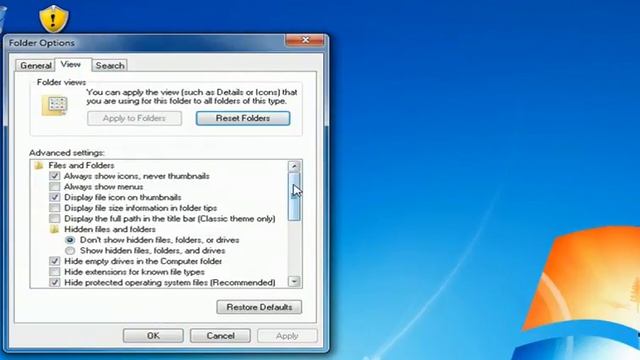Select Don't show hidden files, folders, or drives
The image size is (640, 360).
pyautogui.click(x=70, y=240)
